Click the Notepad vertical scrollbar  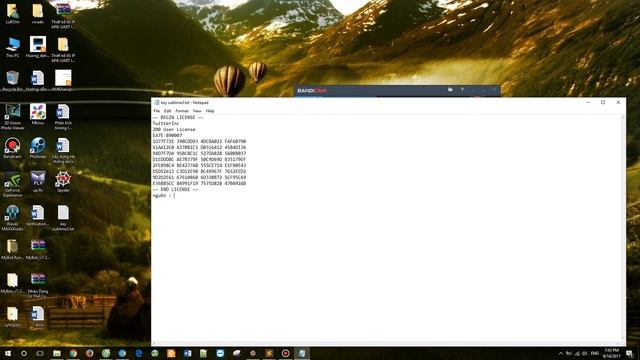(x=623, y=229)
